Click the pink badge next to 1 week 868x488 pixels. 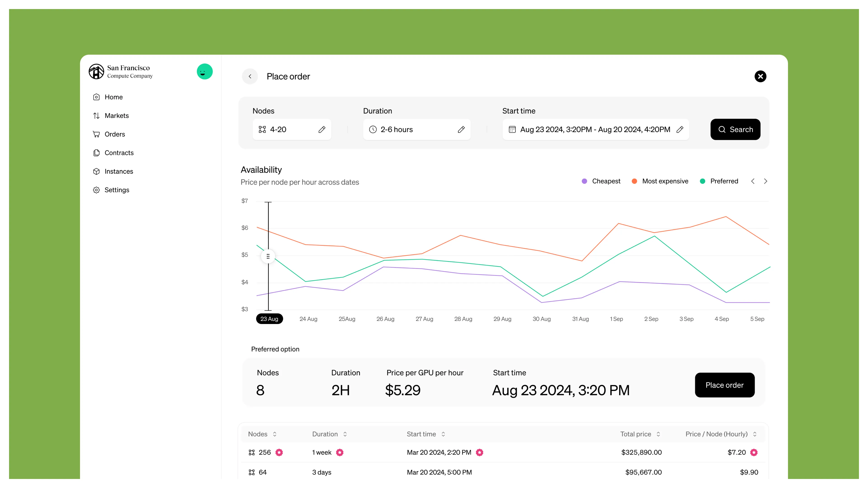[x=340, y=452]
